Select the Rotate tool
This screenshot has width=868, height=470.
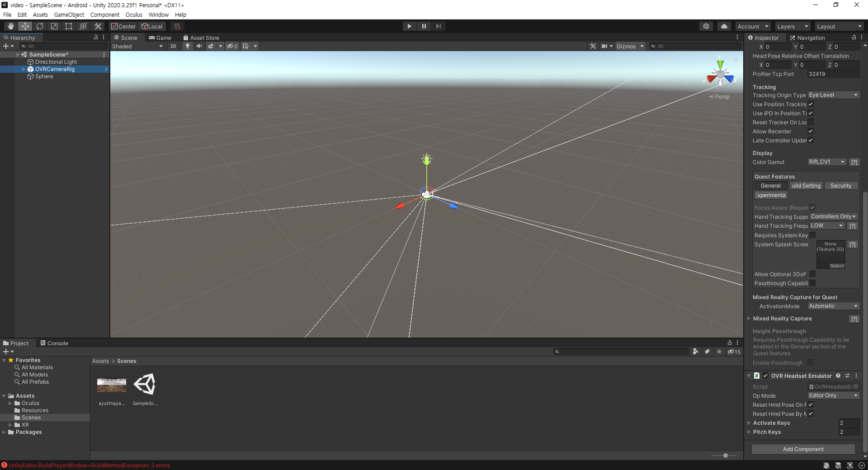[x=40, y=26]
